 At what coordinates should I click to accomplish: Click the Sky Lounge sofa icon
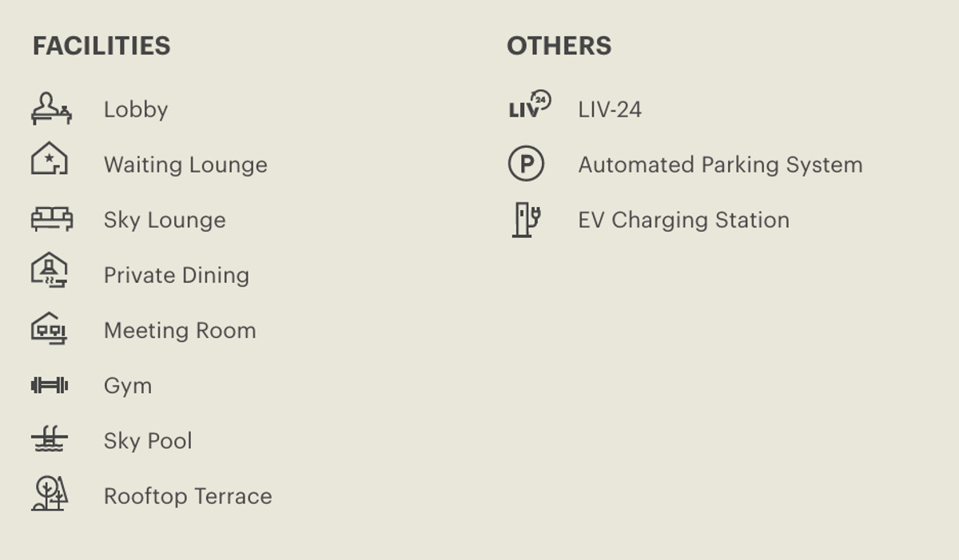tap(52, 219)
